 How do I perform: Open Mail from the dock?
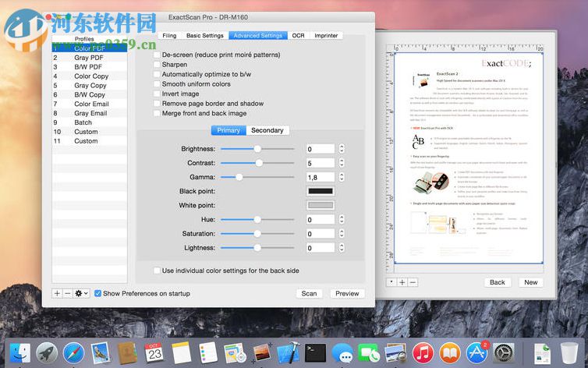coord(101,352)
